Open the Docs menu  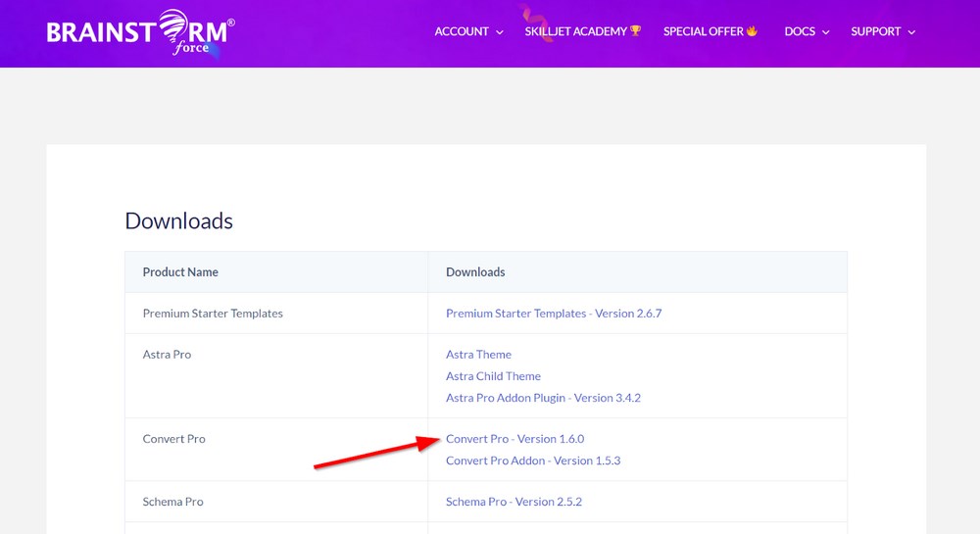coord(800,31)
